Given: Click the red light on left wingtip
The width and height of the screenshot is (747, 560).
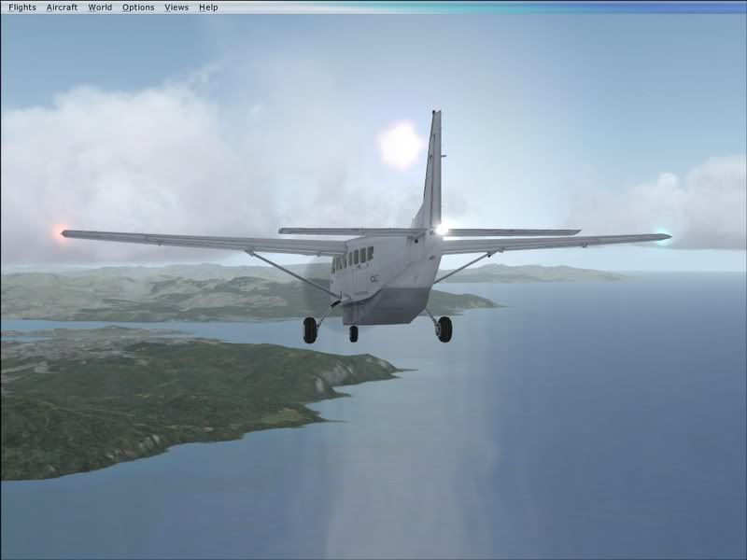Looking at the screenshot, I should click(x=63, y=231).
